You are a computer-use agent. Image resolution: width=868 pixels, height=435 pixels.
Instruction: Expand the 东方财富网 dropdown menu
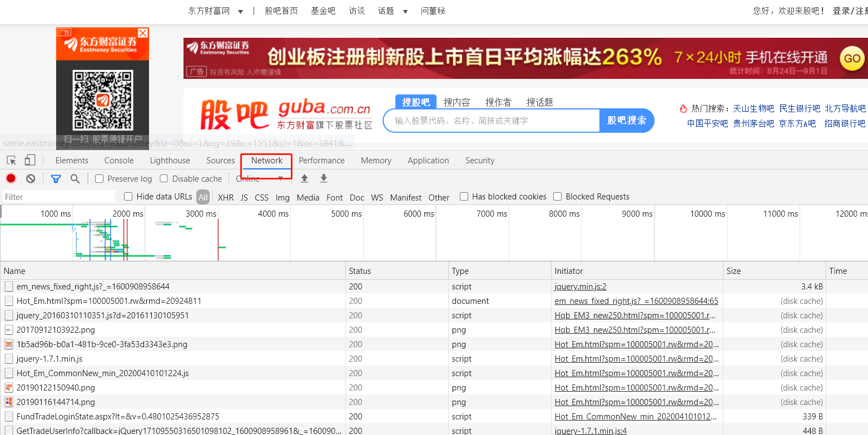click(240, 11)
